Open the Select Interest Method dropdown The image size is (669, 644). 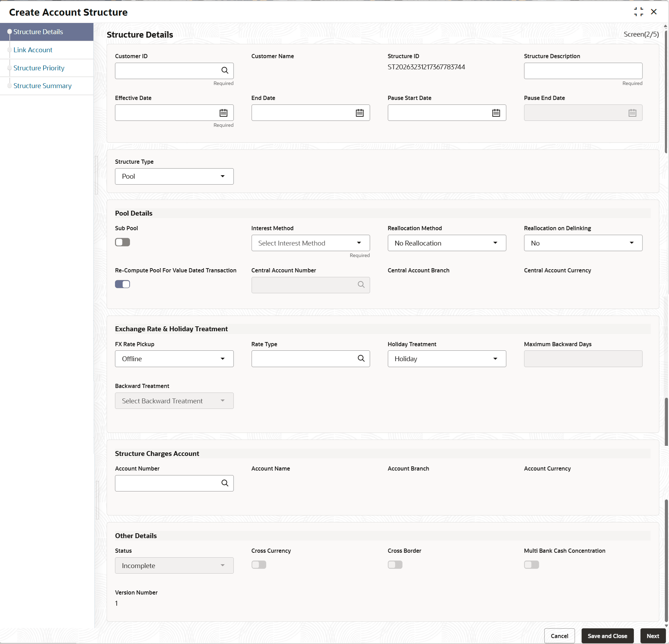coord(310,243)
